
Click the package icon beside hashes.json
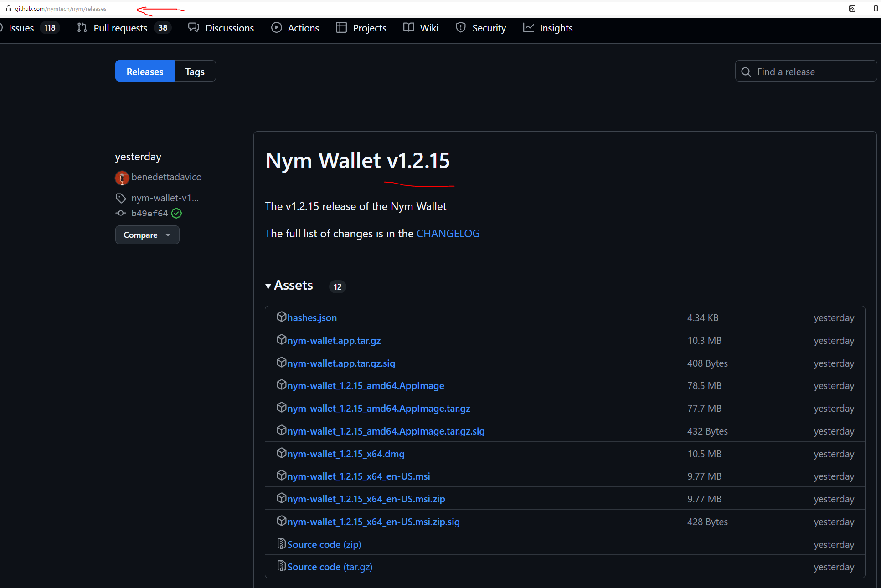tap(282, 317)
